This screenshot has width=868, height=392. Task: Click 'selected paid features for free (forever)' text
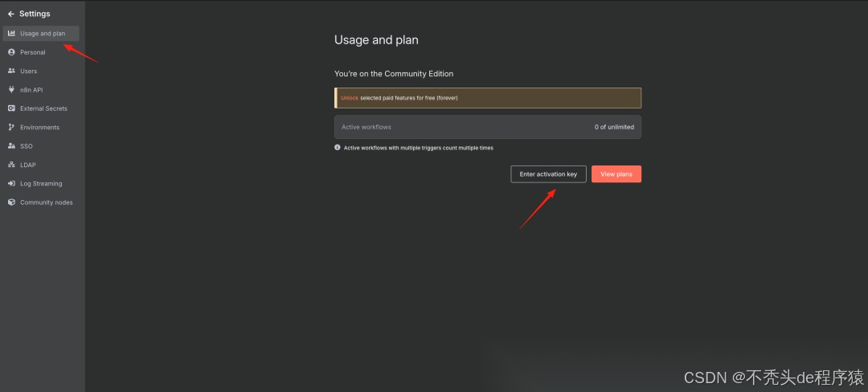click(409, 98)
